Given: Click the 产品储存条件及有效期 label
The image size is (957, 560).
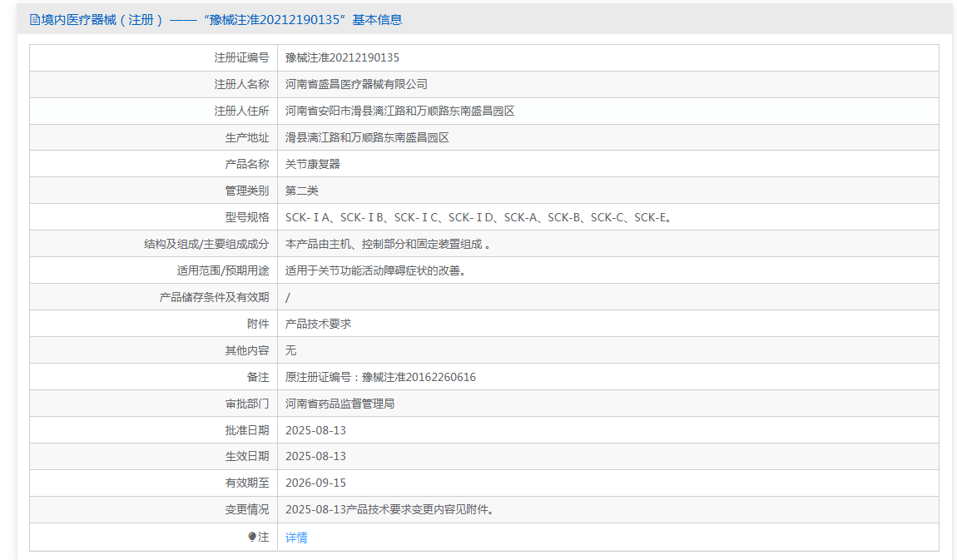Looking at the screenshot, I should 214,297.
